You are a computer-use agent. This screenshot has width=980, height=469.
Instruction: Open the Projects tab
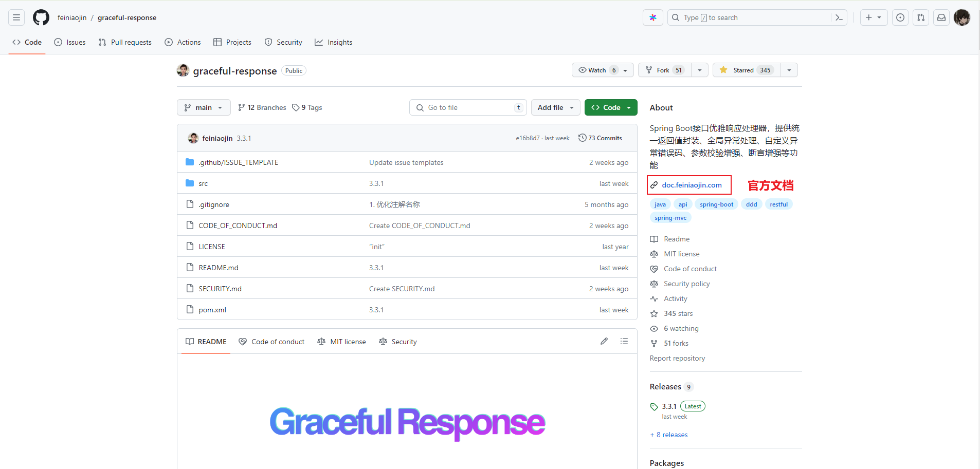[x=232, y=42]
